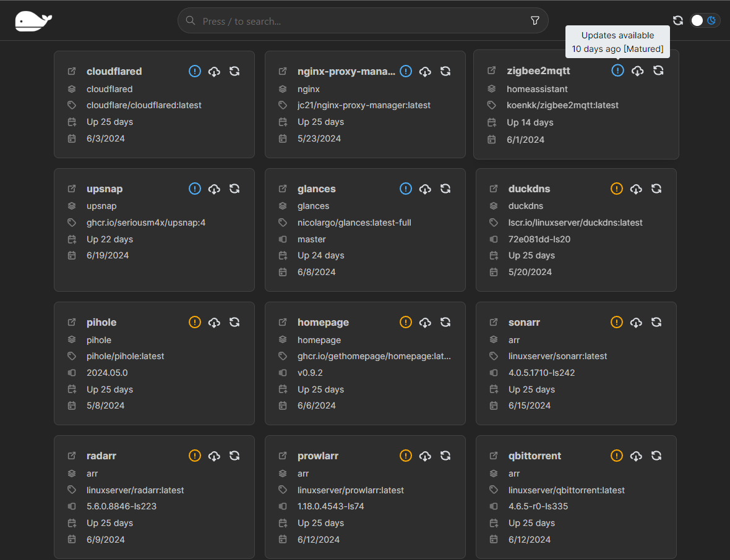Open the sonarr external link icon
The image size is (730, 560).
[494, 322]
